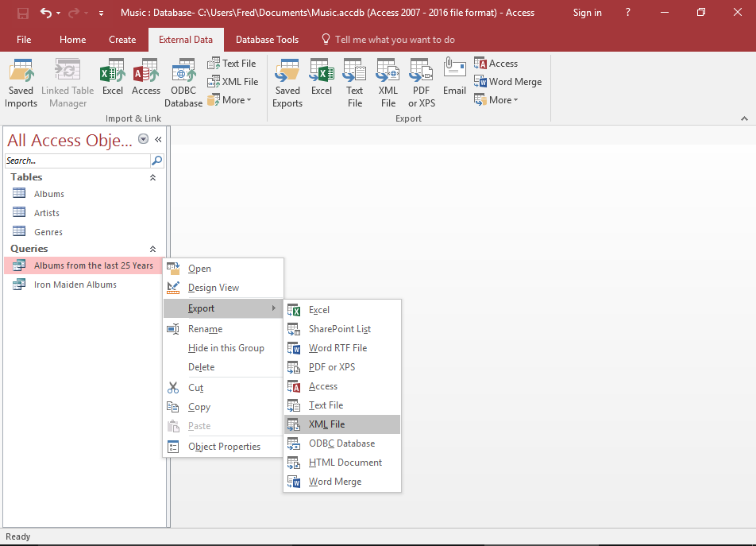The image size is (756, 546).
Task: Collapse the navigation pane with shutter arrows
Action: point(158,139)
